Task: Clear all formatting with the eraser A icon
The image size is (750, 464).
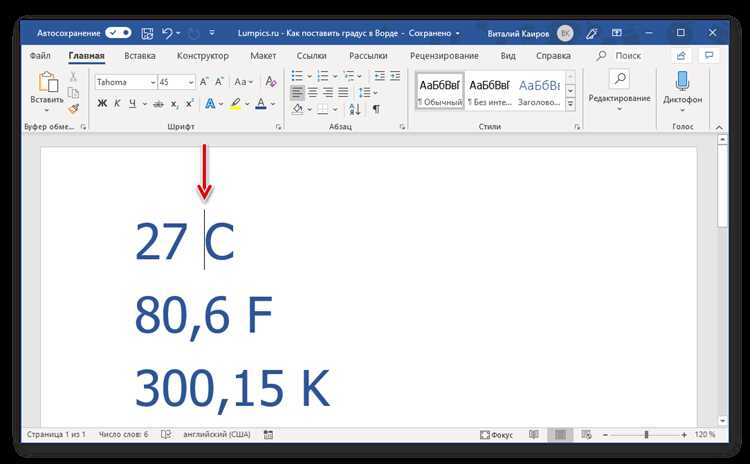Action: 271,82
